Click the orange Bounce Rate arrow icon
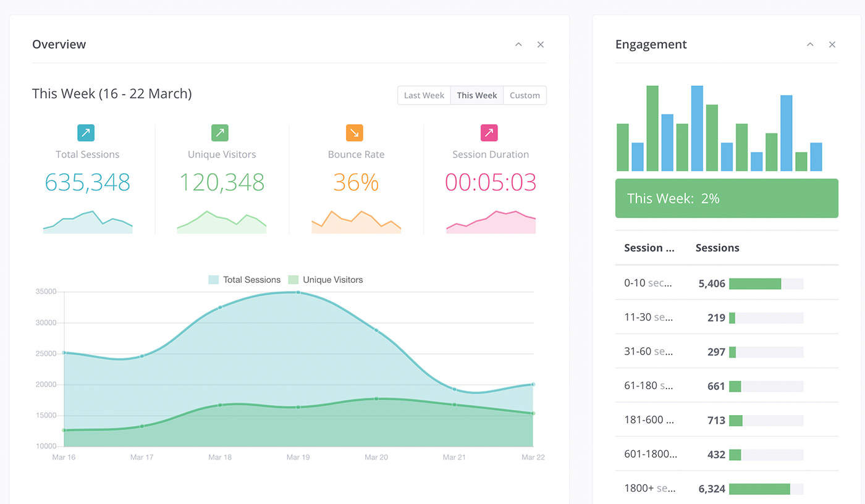 point(355,133)
